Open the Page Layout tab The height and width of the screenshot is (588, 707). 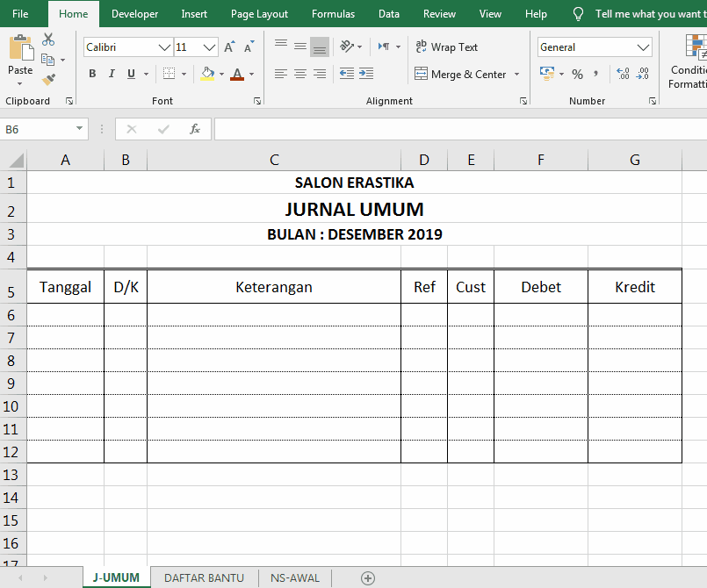[x=259, y=14]
